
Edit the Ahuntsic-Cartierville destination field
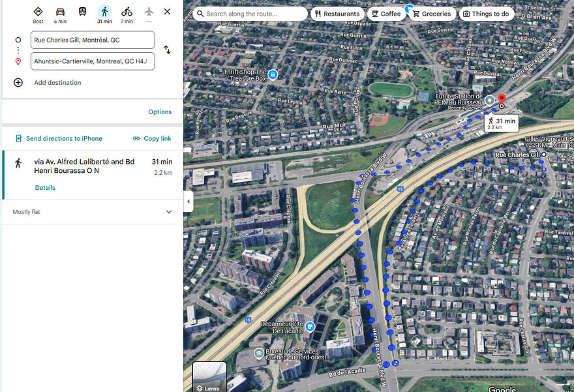(93, 61)
